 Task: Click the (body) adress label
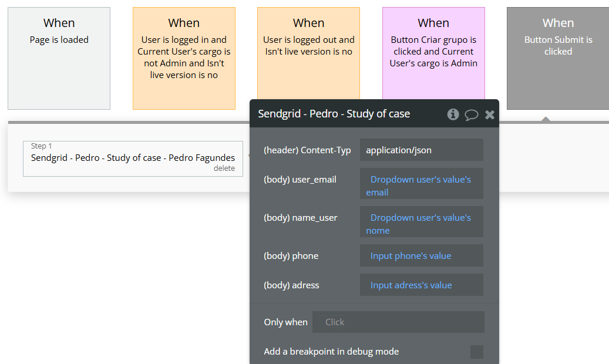tap(292, 285)
